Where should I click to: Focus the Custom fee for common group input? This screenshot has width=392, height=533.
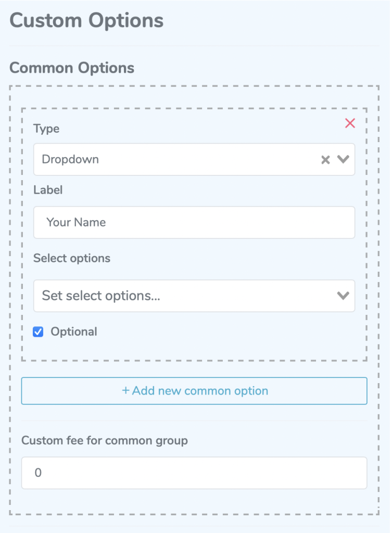coord(194,473)
